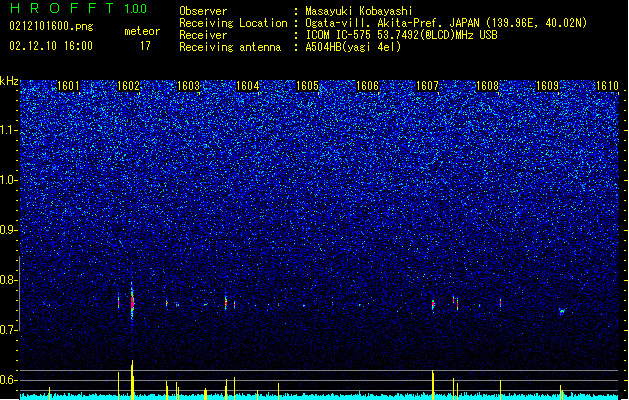Click the 'Receiver' field label
Viewport: 629px width, 400px height.
point(203,35)
